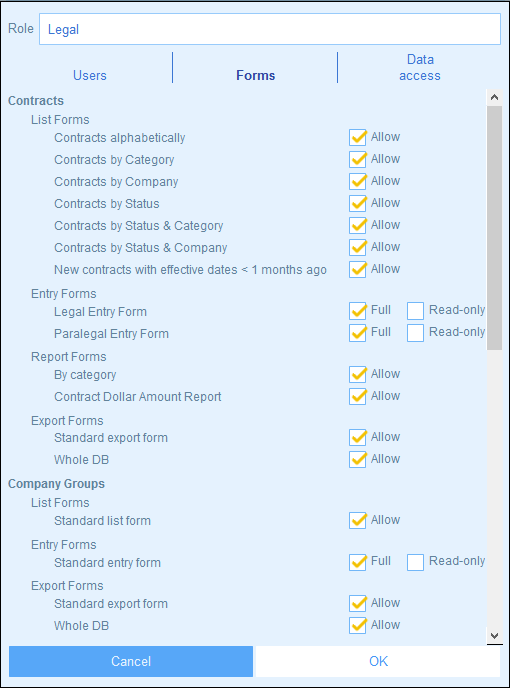Enable Read-only for Company Groups Standard entry form
This screenshot has width=510, height=688.
click(x=415, y=562)
